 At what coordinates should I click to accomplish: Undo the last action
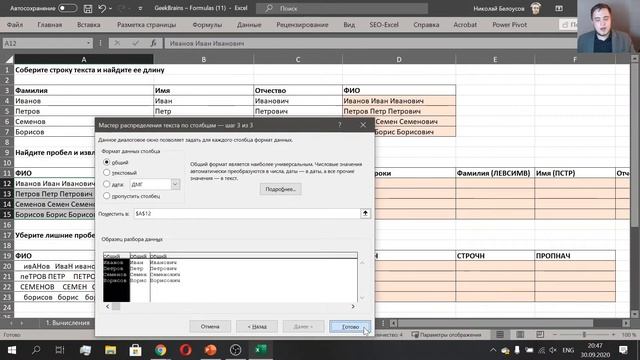click(102, 8)
